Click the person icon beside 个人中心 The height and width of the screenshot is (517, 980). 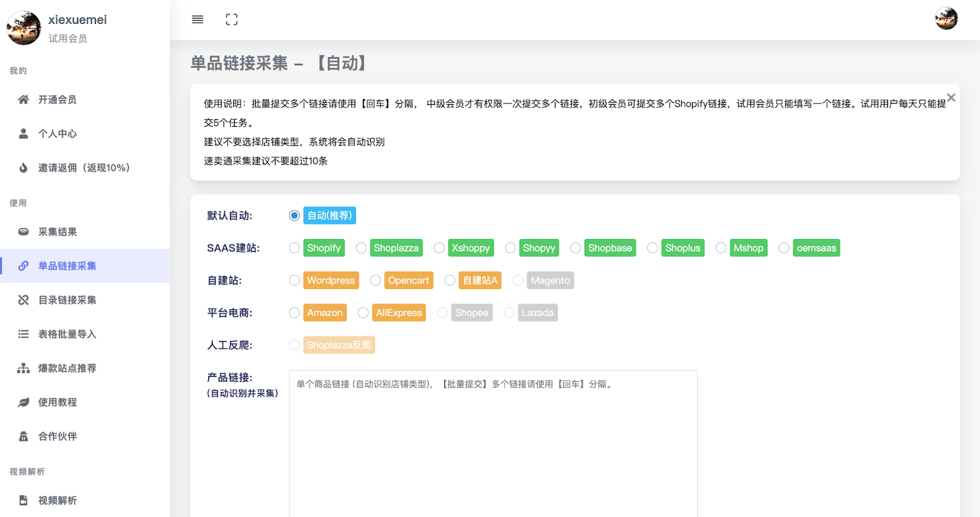[x=23, y=134]
